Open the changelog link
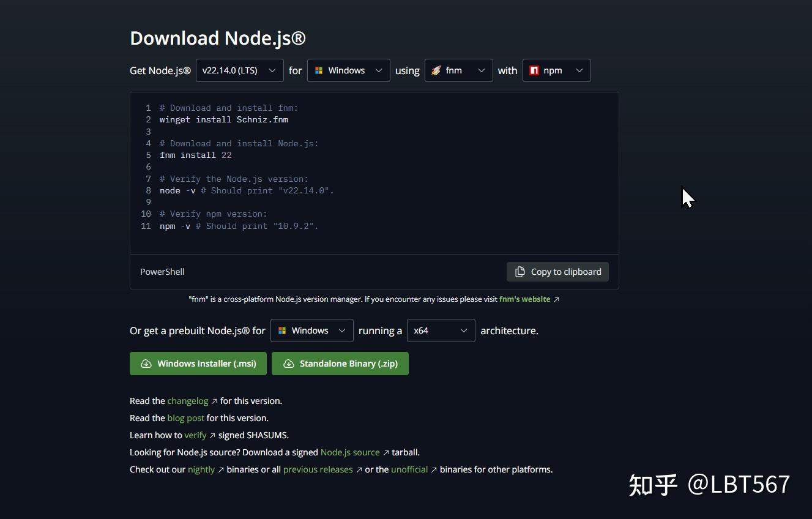The width and height of the screenshot is (812, 519). [x=188, y=401]
